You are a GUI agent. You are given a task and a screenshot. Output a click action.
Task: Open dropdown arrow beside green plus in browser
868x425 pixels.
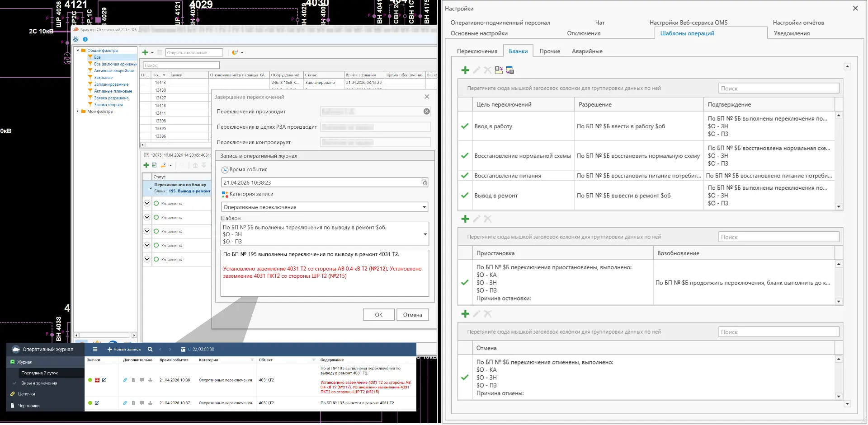coord(152,53)
